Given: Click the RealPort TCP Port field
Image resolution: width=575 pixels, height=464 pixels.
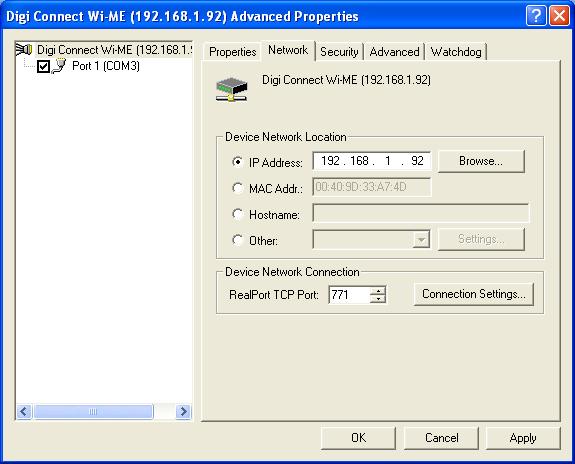Looking at the screenshot, I should 349,295.
